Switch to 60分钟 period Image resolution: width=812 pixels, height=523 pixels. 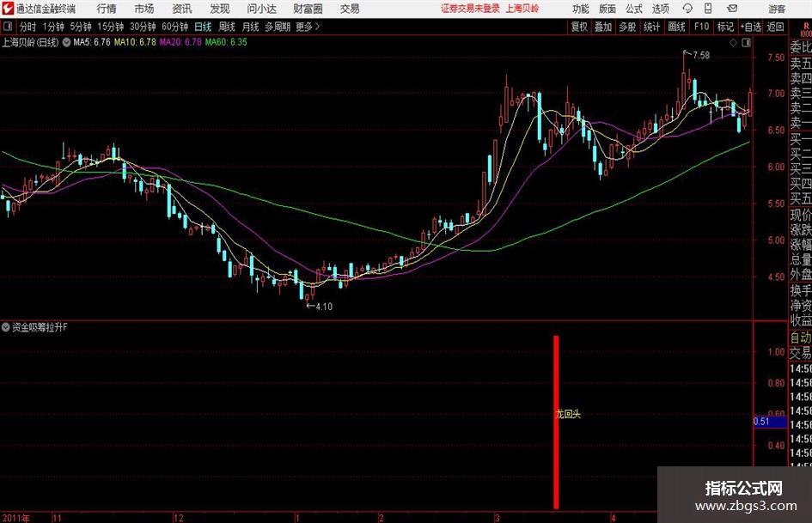point(175,27)
